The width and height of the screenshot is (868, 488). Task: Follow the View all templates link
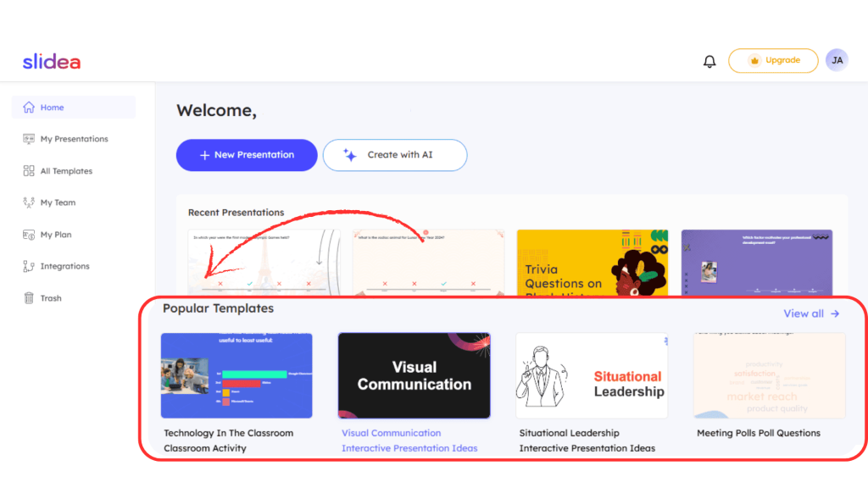tap(811, 313)
